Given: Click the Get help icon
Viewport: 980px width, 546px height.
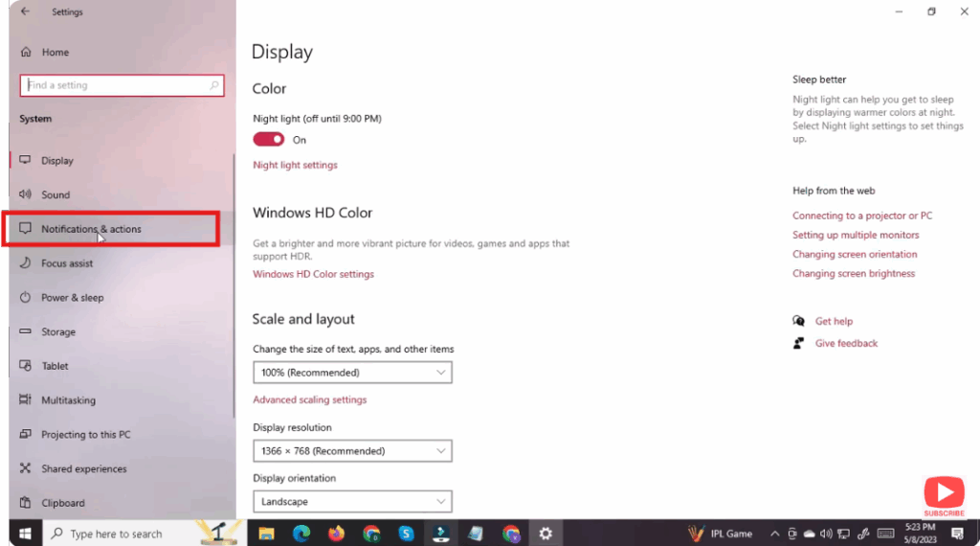Looking at the screenshot, I should (798, 322).
